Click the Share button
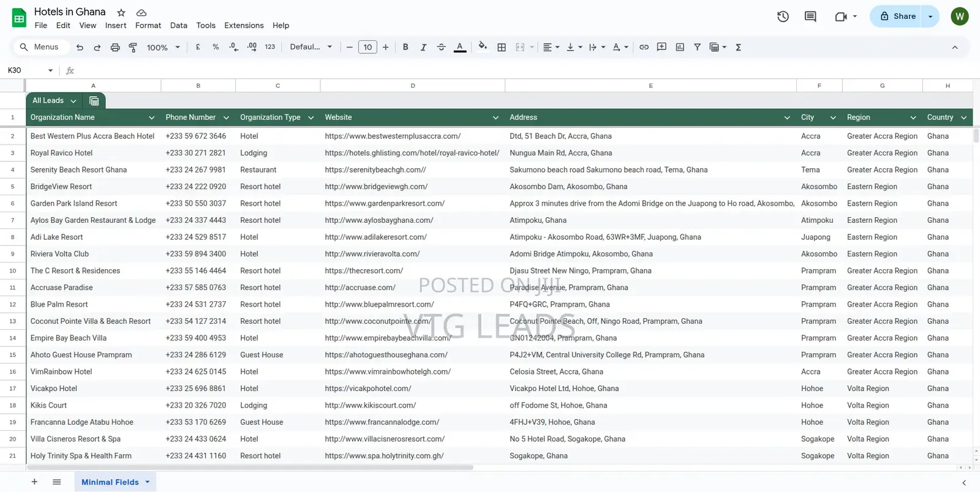Image resolution: width=980 pixels, height=492 pixels. pos(898,17)
